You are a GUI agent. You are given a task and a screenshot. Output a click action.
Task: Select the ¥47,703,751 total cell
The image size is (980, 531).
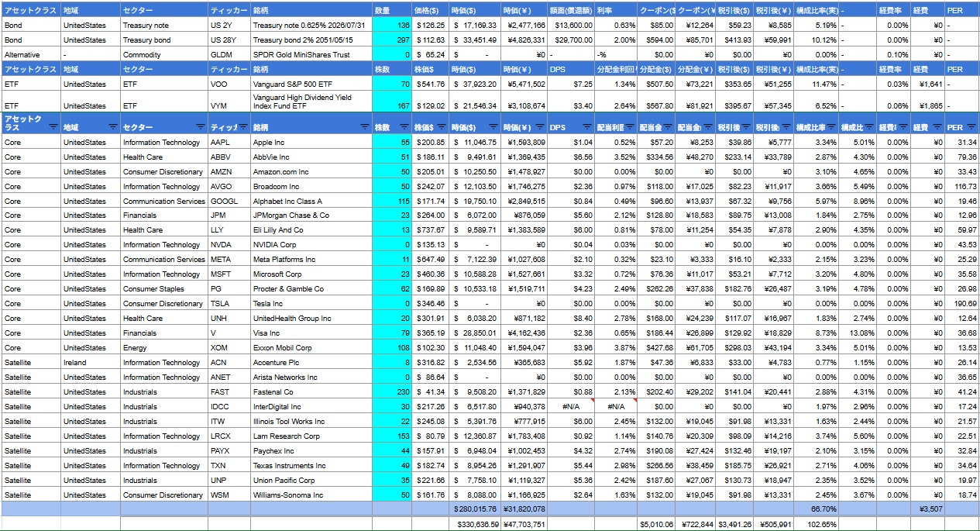pos(524,524)
